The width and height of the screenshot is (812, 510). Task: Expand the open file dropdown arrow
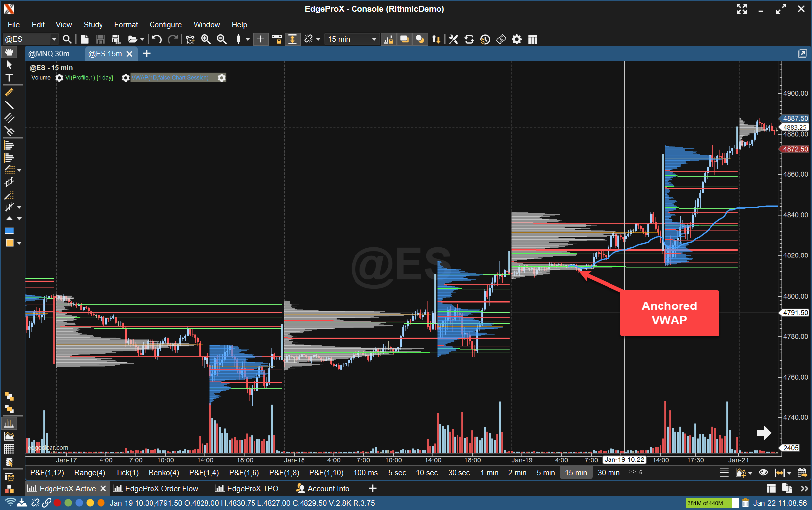(142, 39)
